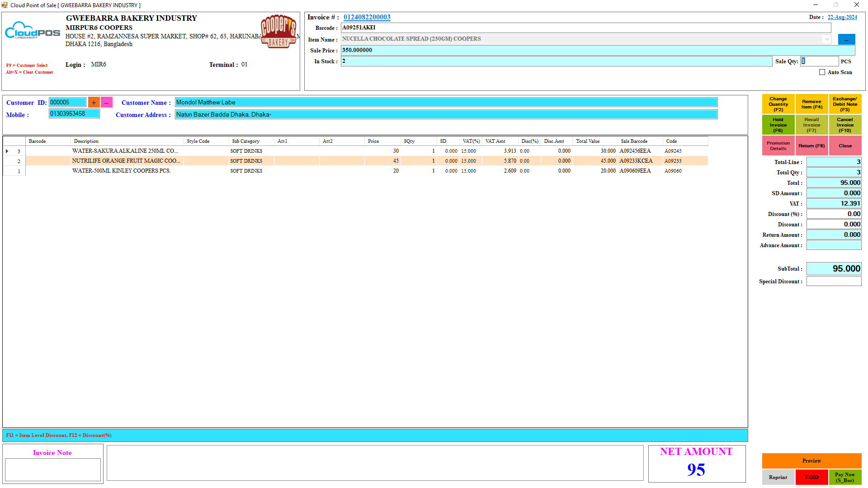Viewport: 868px width, 488px height.
Task: Click the Cooper's Bakery logo image
Action: [278, 31]
